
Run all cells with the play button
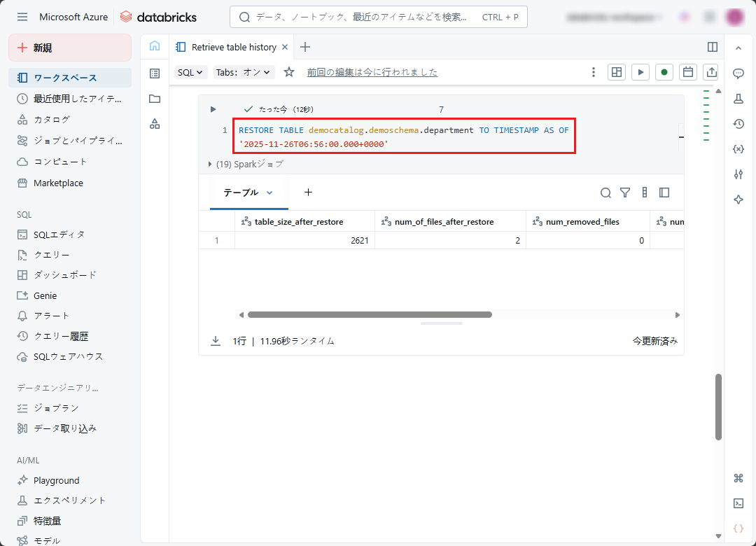(x=640, y=72)
